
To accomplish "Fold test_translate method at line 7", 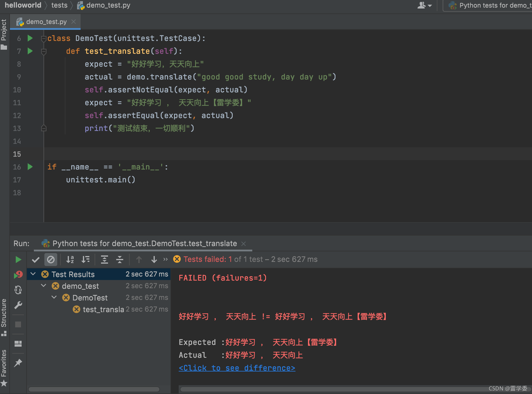I will click(44, 51).
